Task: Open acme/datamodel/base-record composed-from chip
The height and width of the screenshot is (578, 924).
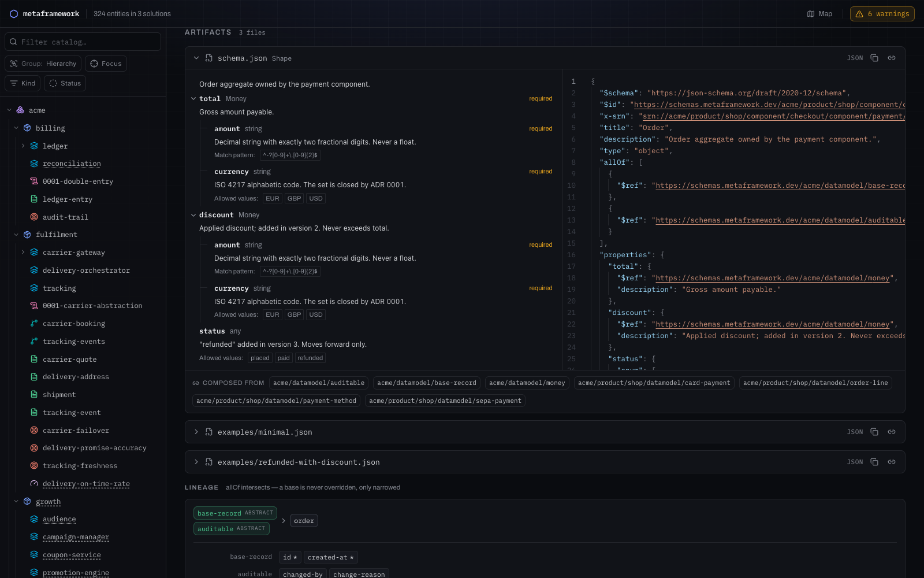Action: tap(427, 383)
